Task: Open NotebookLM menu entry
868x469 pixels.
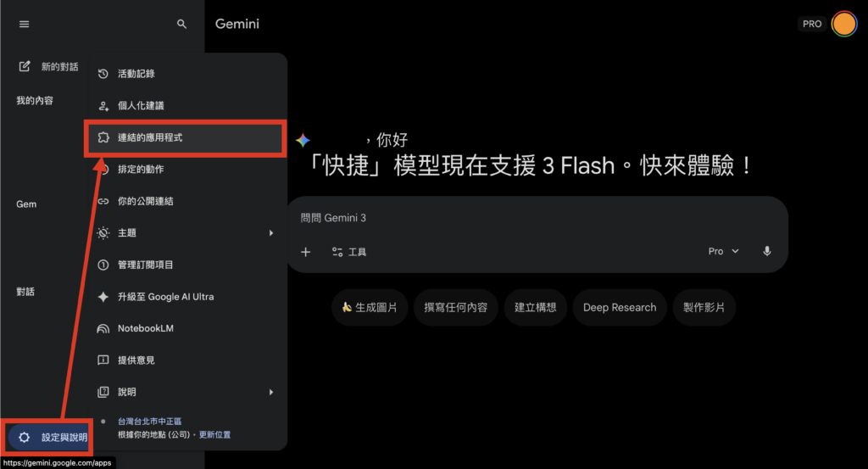Action: coord(186,328)
